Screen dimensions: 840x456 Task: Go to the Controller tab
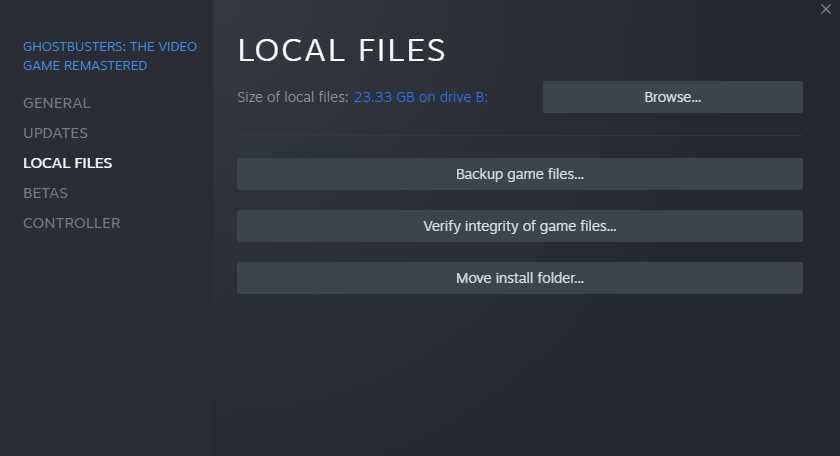(x=72, y=223)
